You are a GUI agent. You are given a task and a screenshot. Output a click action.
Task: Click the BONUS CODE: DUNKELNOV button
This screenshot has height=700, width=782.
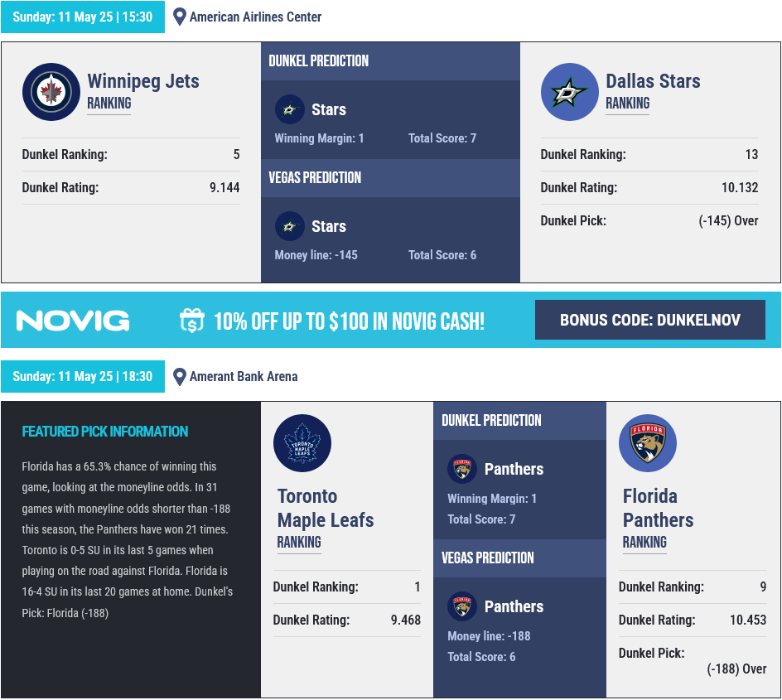tap(650, 320)
